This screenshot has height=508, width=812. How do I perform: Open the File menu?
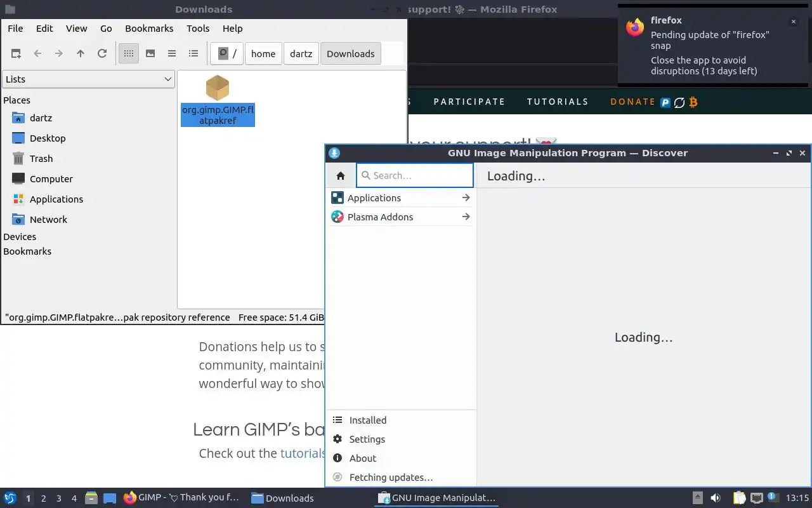coord(15,29)
